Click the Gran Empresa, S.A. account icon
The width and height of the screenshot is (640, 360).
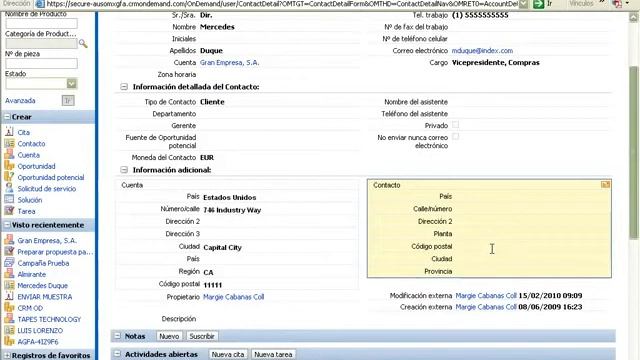pos(9,240)
